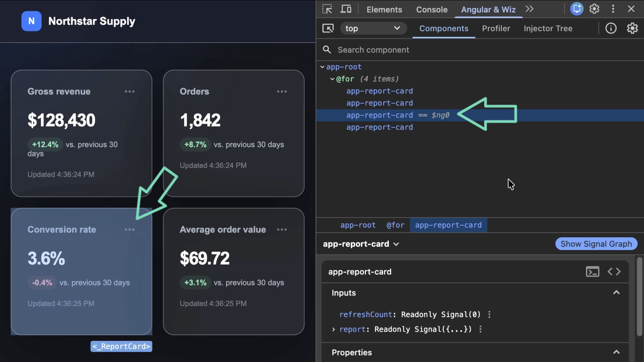Viewport: 644px width, 362px height.
Task: Collapse the @for (4 items) node
Action: [332, 79]
